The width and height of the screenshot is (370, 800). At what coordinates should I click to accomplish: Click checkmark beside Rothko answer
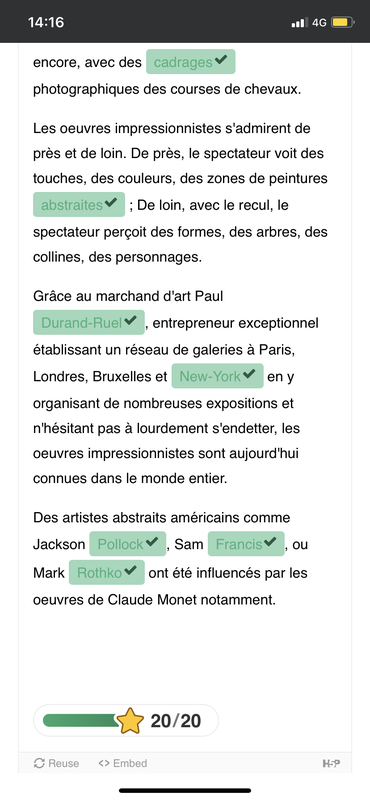130,571
